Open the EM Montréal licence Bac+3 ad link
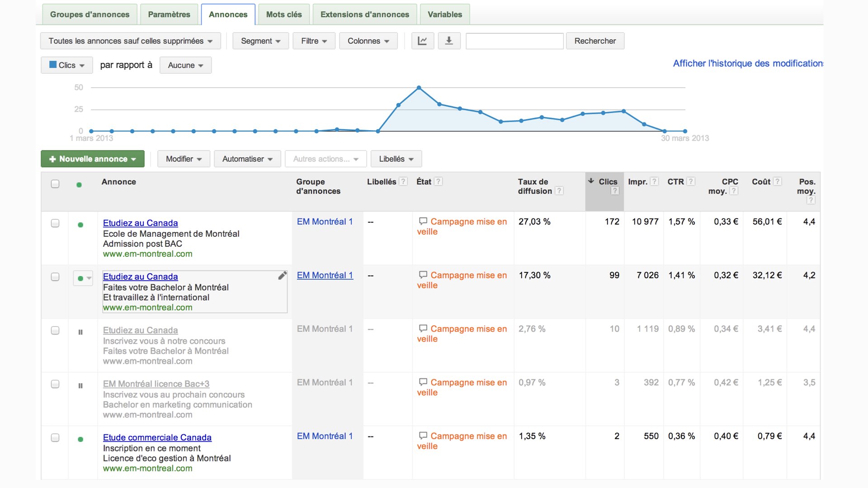The height and width of the screenshot is (488, 868). (156, 384)
